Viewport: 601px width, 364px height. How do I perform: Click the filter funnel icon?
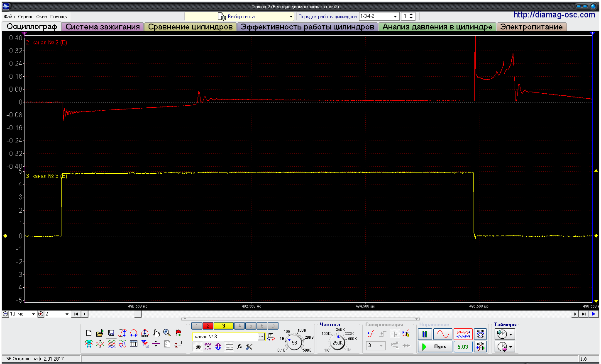[145, 344]
